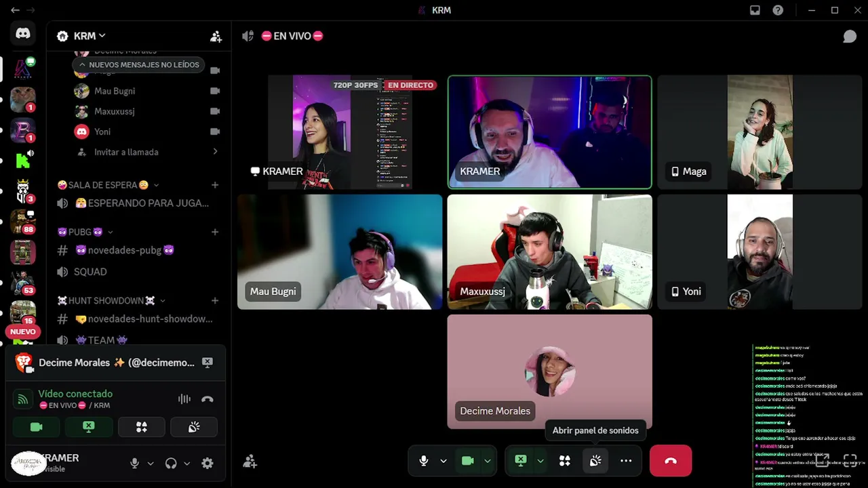Open soundboard in the voice status panel

[194, 427]
